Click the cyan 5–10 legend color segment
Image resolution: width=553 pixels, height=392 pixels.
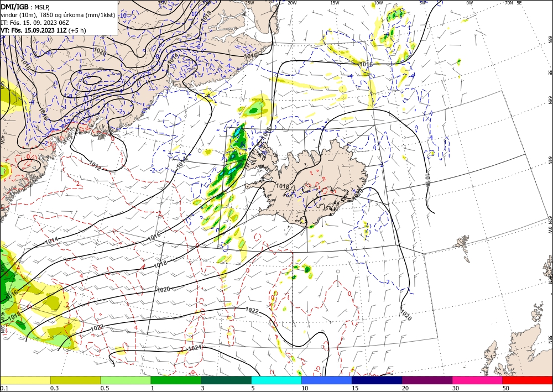pos(276,380)
